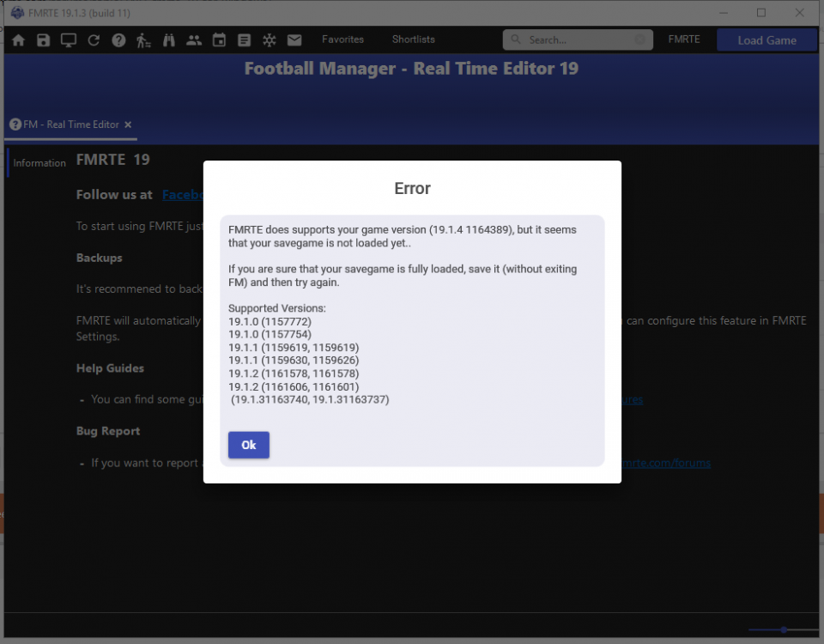This screenshot has height=644, width=824.
Task: Adjust the zoom slider at bottom right
Action: 784,629
